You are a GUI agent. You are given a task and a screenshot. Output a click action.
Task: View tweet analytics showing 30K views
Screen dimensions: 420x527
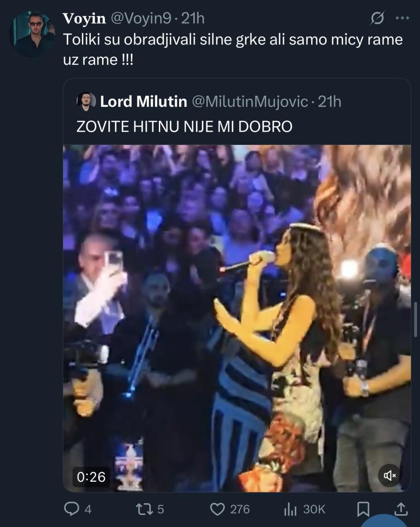291,509
